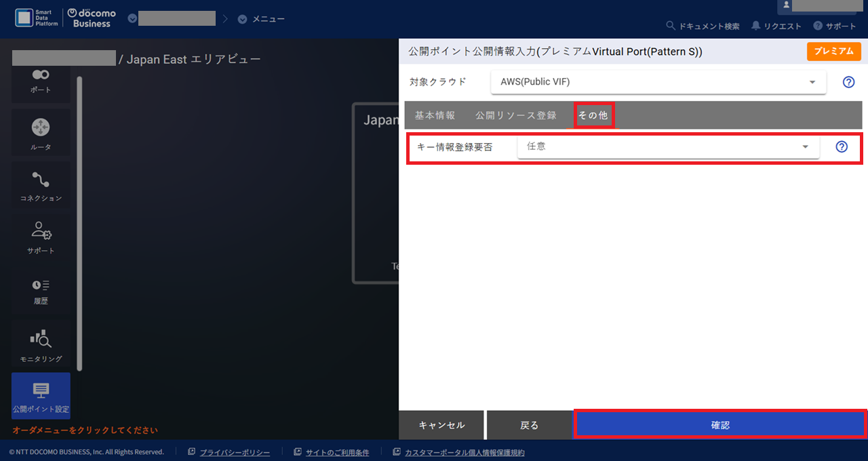Image resolution: width=868 pixels, height=461 pixels.
Task: Click the help icon beside キー情報登録要否
Action: [x=841, y=146]
